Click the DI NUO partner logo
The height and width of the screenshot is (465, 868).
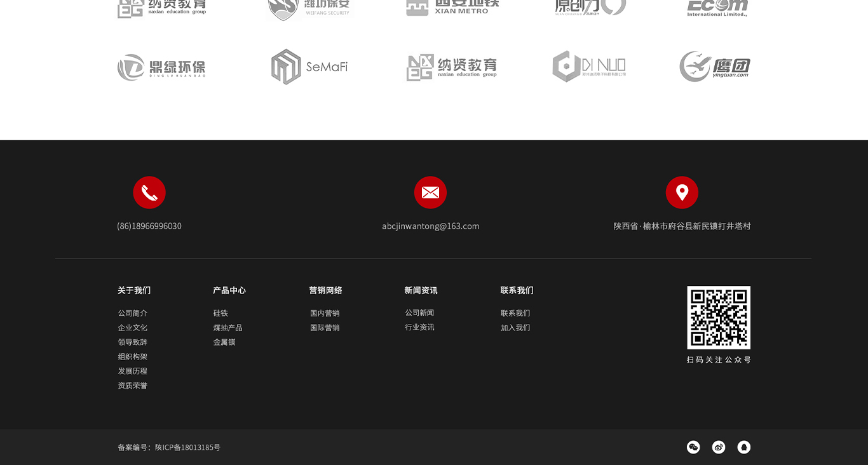[x=589, y=67]
